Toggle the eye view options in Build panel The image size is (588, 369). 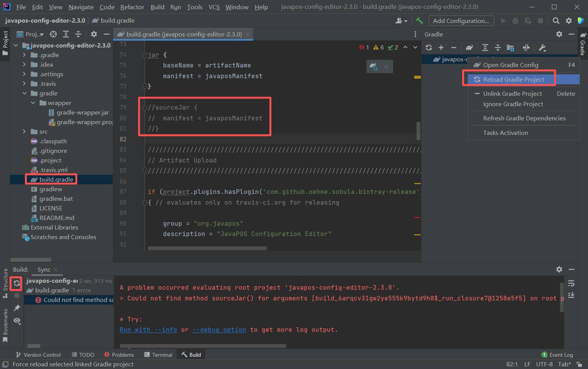coord(17,321)
